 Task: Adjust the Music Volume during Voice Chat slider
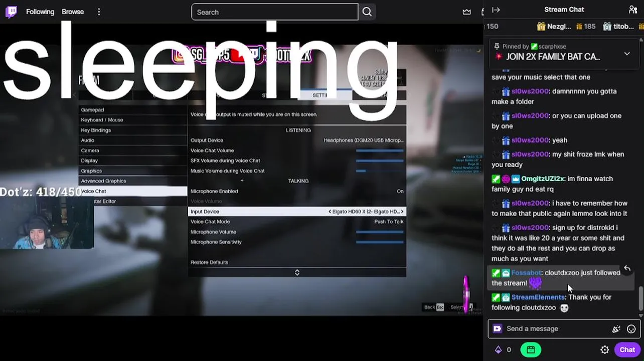[380, 171]
